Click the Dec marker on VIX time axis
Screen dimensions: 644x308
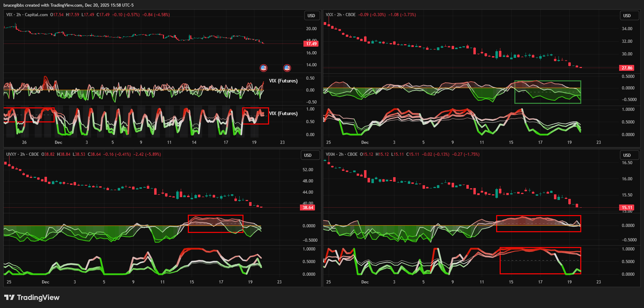click(x=59, y=142)
